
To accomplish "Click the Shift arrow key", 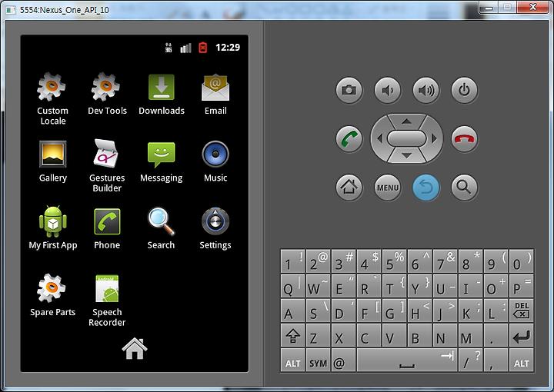I will (293, 335).
